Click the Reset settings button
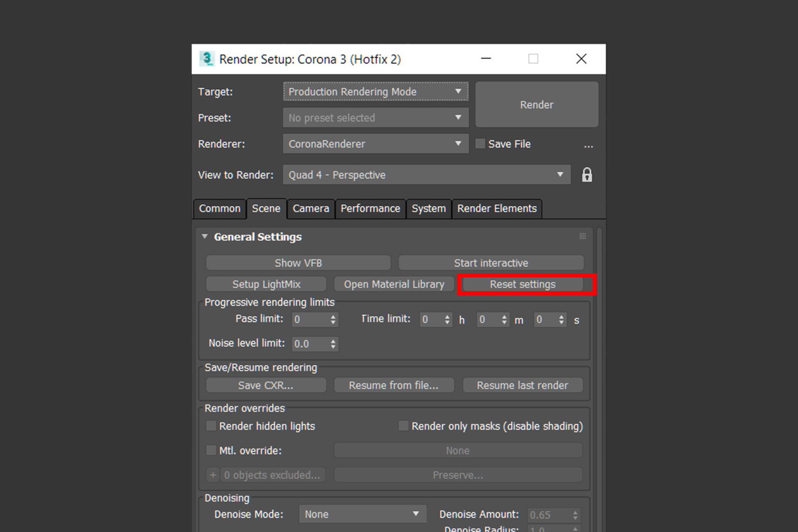 pos(522,284)
